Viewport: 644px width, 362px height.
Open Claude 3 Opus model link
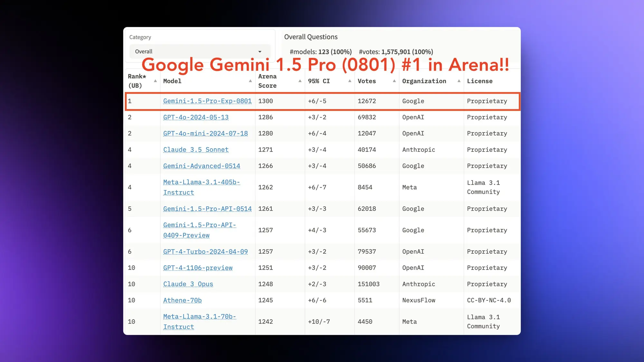(188, 284)
